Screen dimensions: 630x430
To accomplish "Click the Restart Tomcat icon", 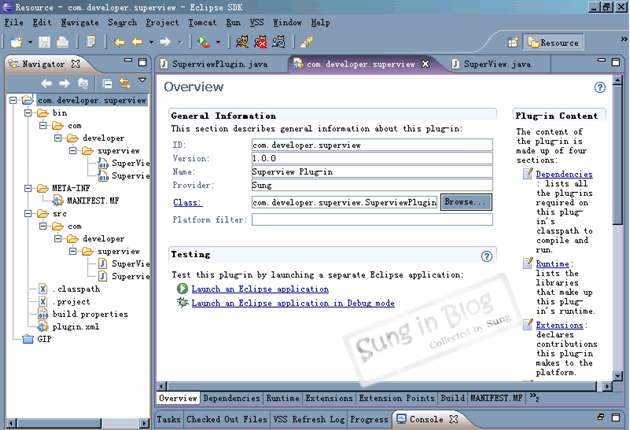I will click(x=279, y=42).
